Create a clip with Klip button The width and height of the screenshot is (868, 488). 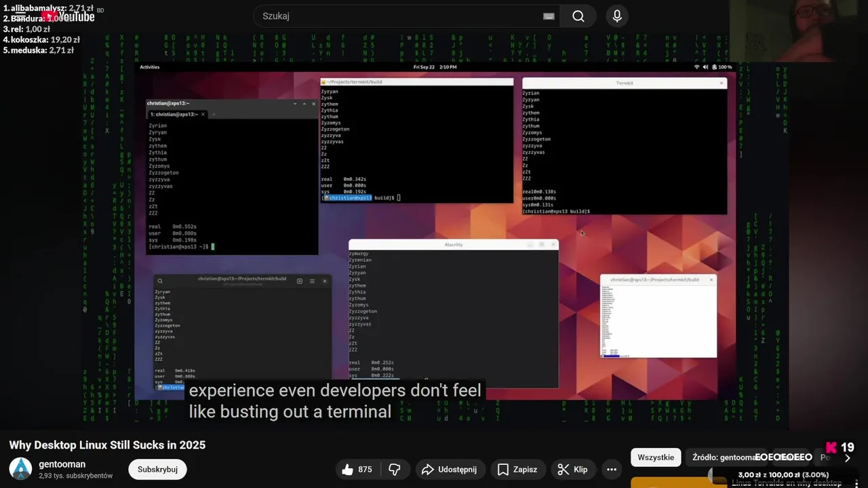tap(572, 470)
